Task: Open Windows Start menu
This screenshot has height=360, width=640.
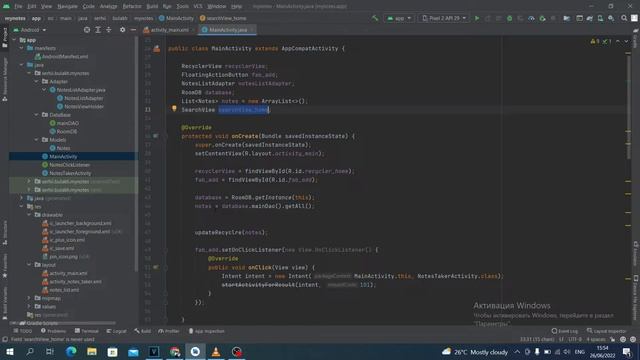Action: [x=9, y=351]
